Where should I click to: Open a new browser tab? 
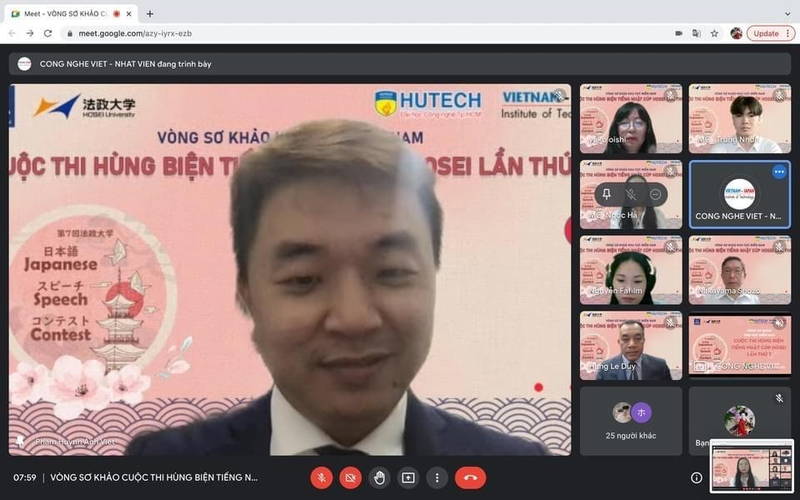(x=150, y=14)
